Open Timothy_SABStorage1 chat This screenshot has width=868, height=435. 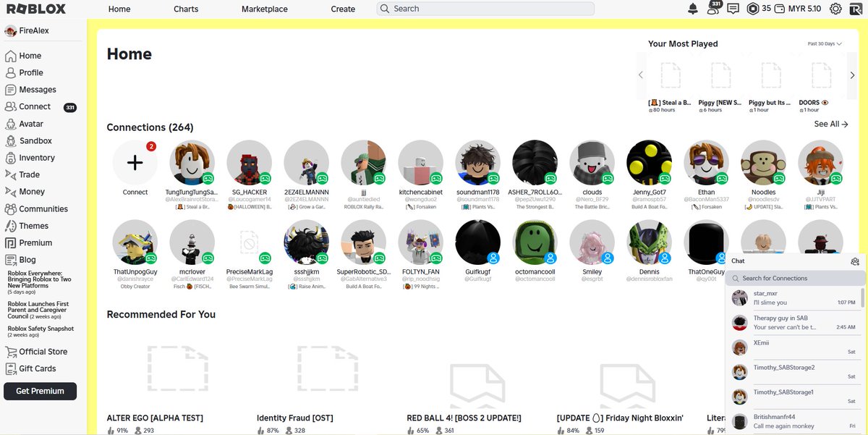pyautogui.click(x=793, y=397)
